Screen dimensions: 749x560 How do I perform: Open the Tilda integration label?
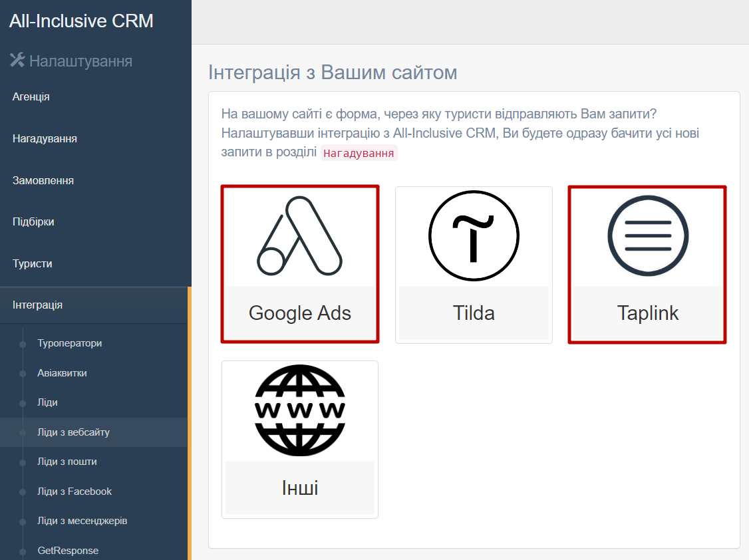point(474,313)
